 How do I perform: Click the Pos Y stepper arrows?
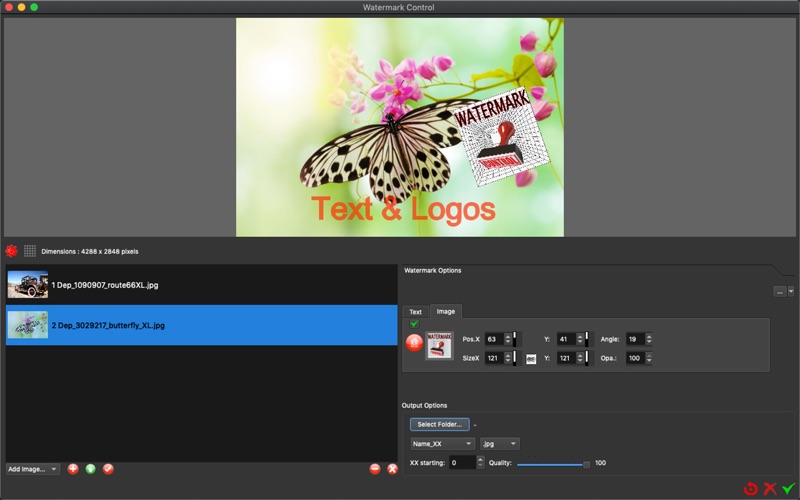[x=580, y=339]
